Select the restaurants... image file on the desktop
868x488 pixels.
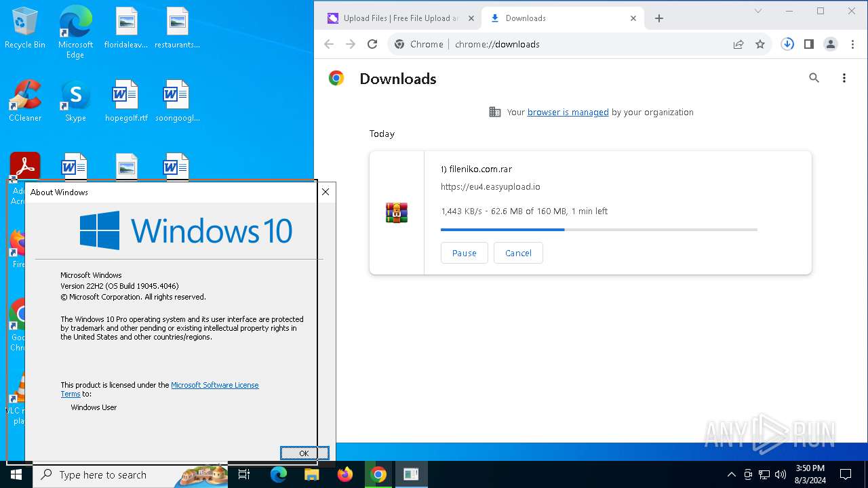pos(177,28)
